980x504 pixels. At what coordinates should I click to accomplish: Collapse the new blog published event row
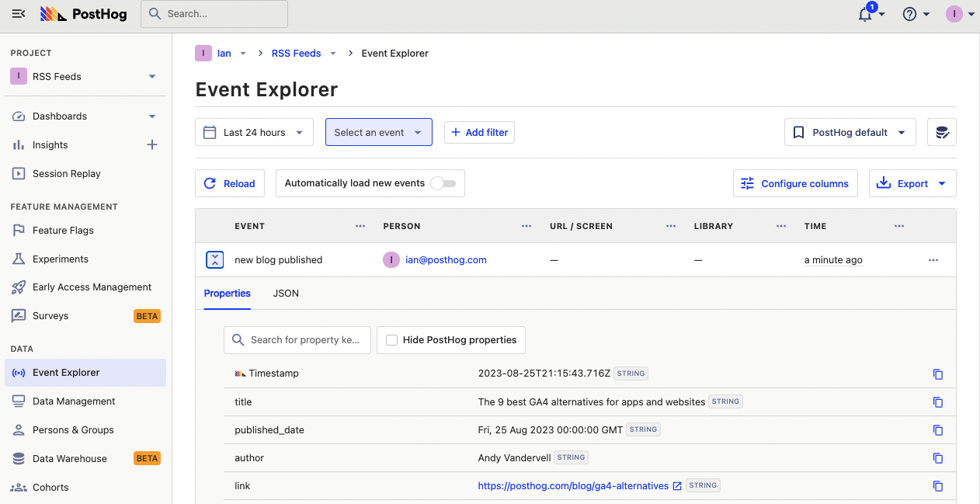[x=215, y=260]
